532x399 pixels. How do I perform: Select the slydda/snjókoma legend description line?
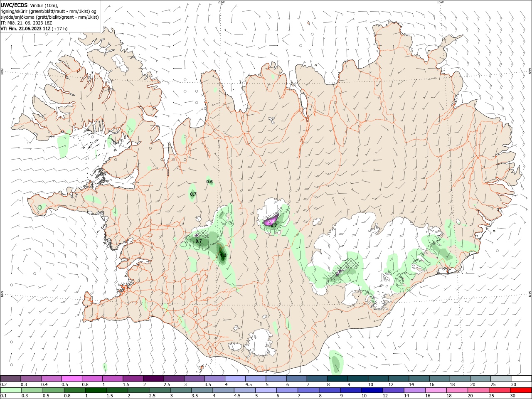[50, 17]
